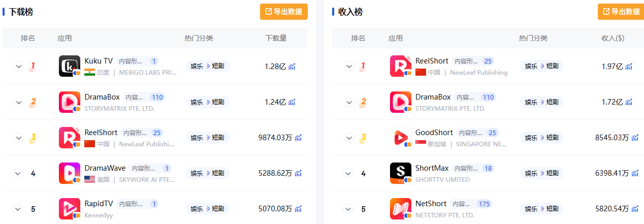Expand rank 3 ReelShort row in 下载榜
The width and height of the screenshot is (644, 224).
[x=19, y=138]
